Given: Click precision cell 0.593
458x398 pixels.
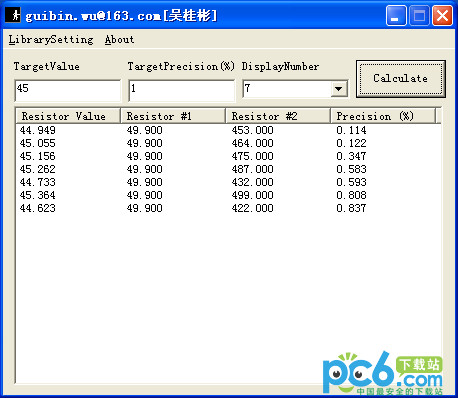Looking at the screenshot, I should click(x=351, y=182).
